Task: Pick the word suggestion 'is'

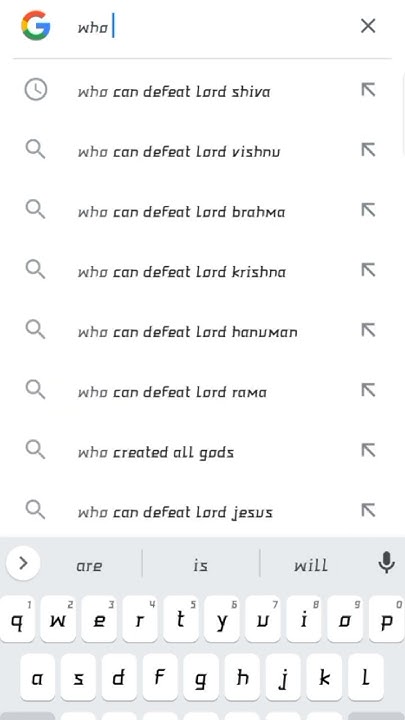Action: click(201, 565)
